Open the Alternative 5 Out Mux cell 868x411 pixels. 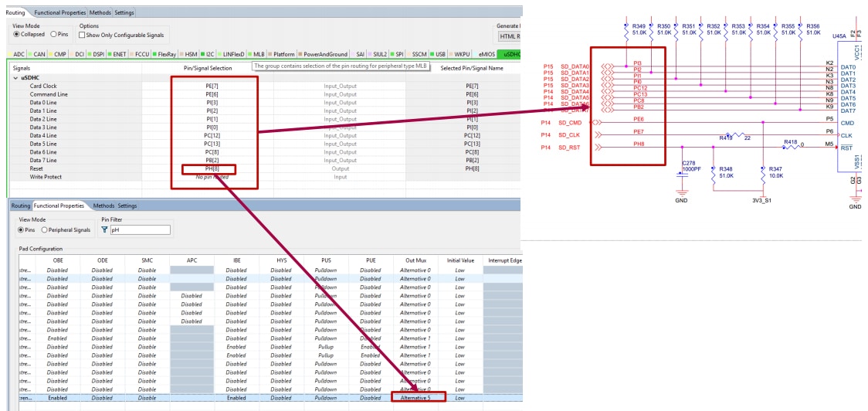click(415, 398)
